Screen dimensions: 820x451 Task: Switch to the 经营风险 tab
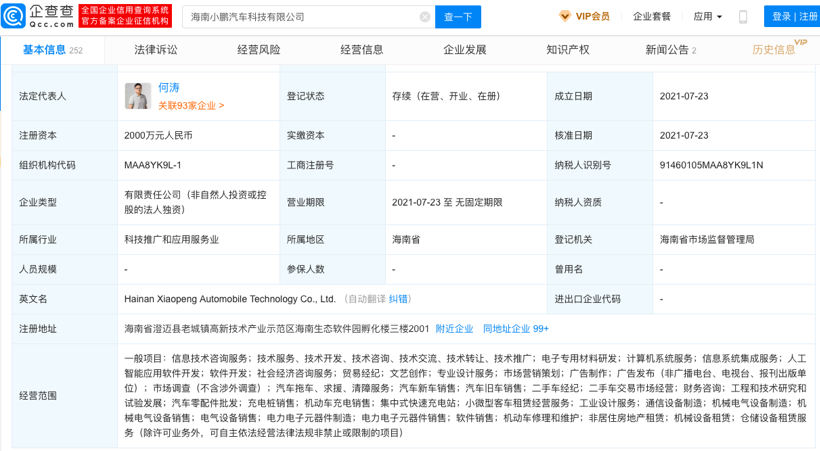tap(259, 50)
